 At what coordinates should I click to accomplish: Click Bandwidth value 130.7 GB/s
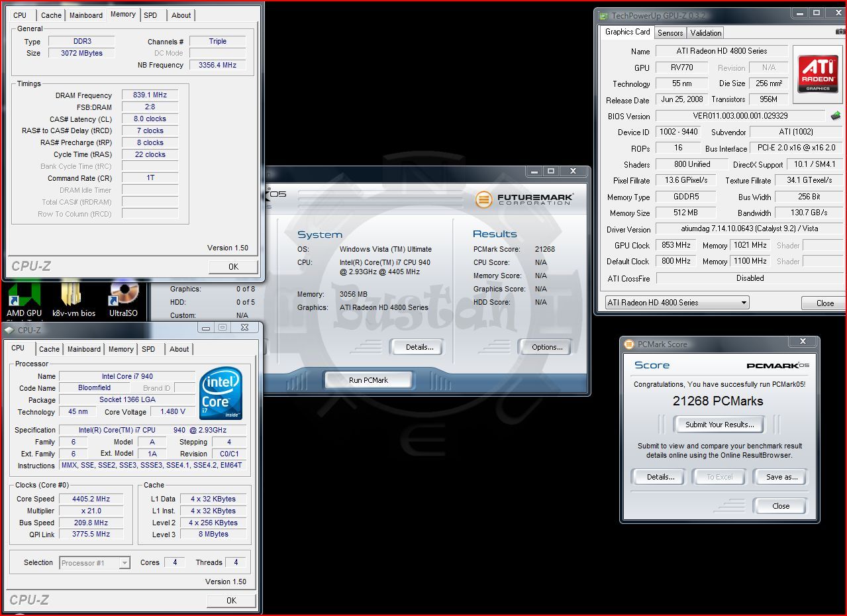tap(809, 213)
